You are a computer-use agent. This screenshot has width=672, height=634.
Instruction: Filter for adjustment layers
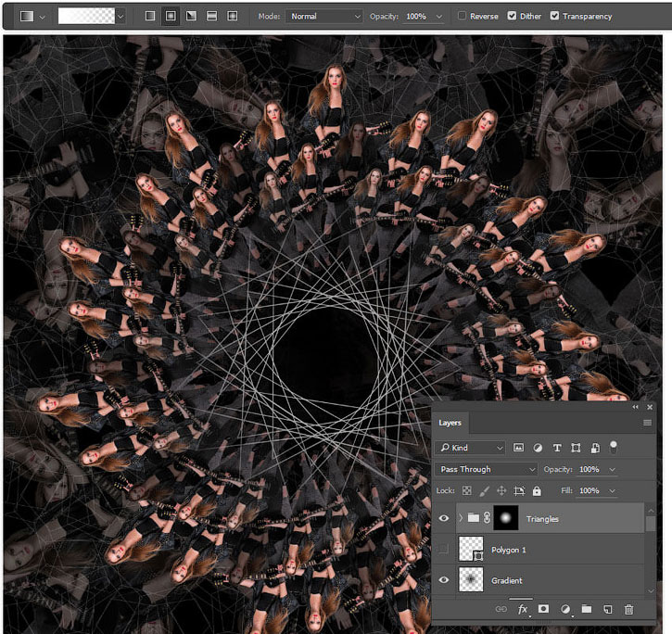538,448
